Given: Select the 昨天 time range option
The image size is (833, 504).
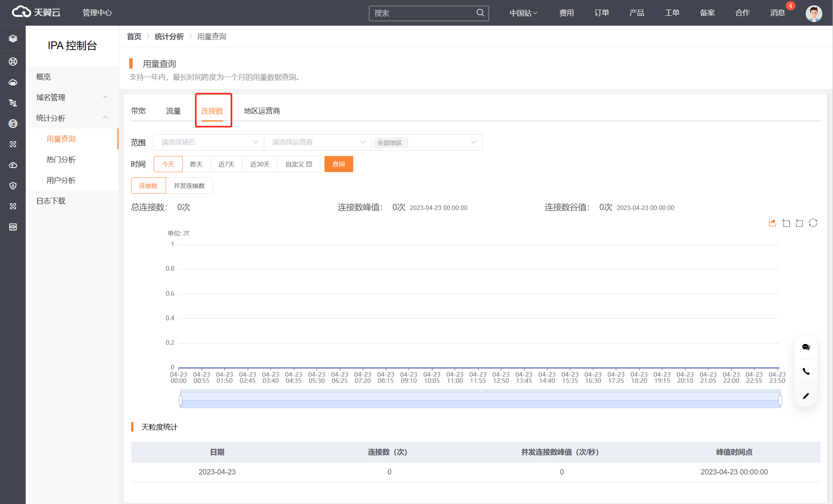Looking at the screenshot, I should coord(196,164).
